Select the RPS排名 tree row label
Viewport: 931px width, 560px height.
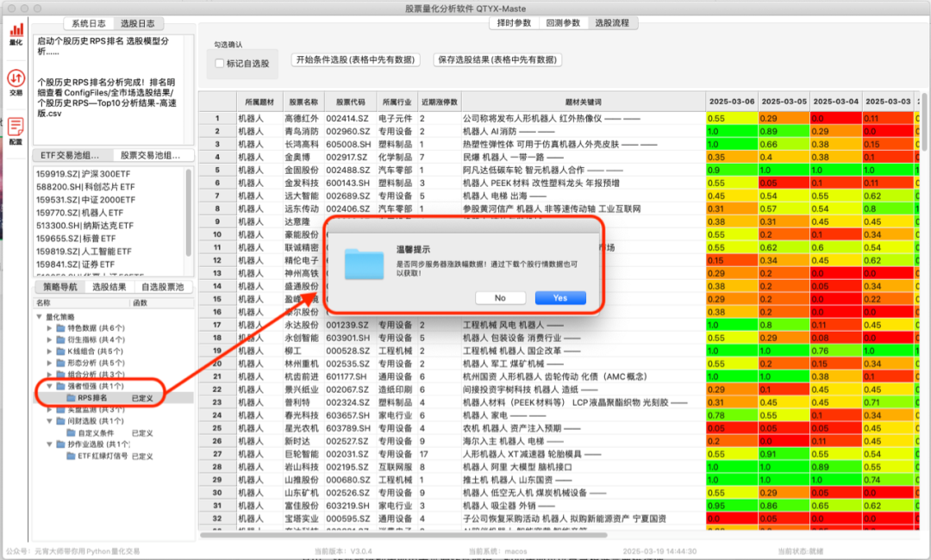click(x=92, y=398)
